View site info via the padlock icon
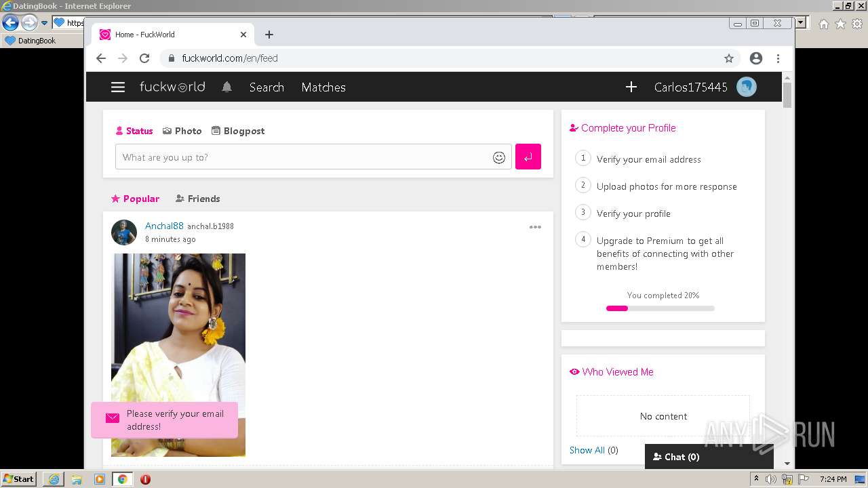868x488 pixels. pos(172,58)
